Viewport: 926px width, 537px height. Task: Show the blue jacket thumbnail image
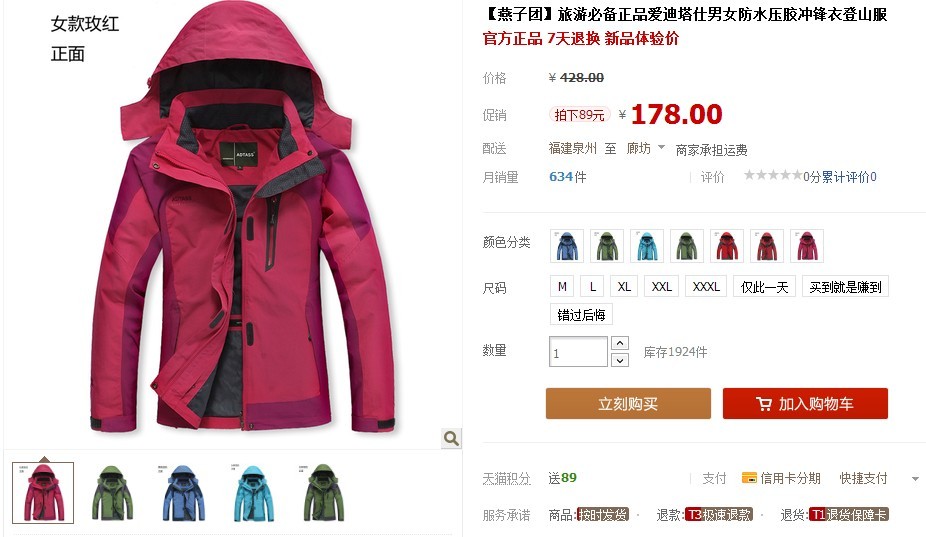click(x=183, y=493)
